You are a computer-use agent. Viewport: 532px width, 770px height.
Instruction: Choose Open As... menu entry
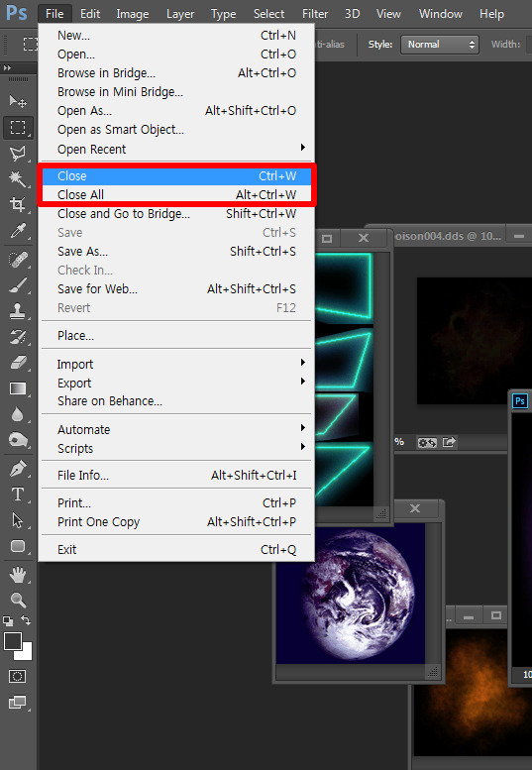coord(176,110)
